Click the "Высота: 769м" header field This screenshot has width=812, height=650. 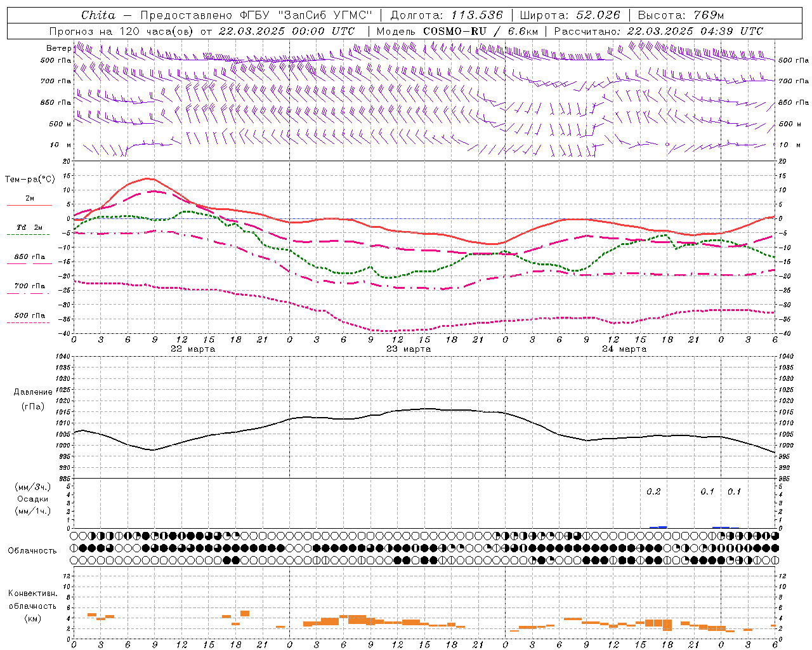coord(681,15)
